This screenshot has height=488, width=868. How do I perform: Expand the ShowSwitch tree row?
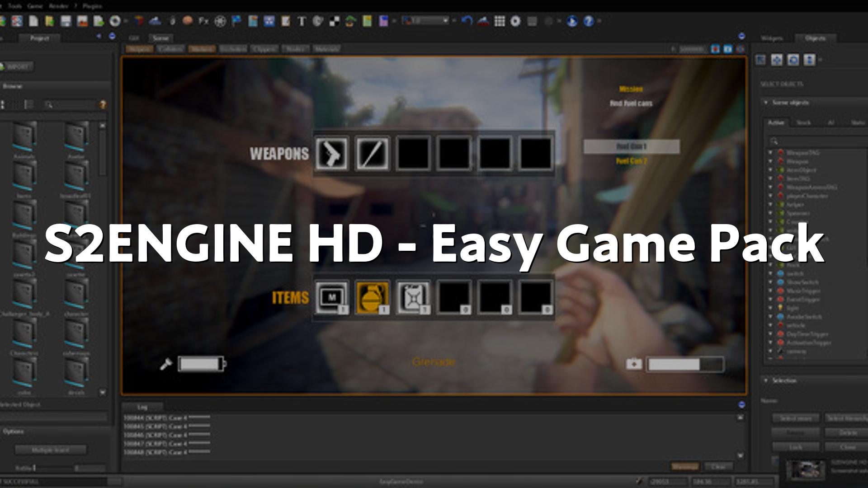click(x=770, y=282)
